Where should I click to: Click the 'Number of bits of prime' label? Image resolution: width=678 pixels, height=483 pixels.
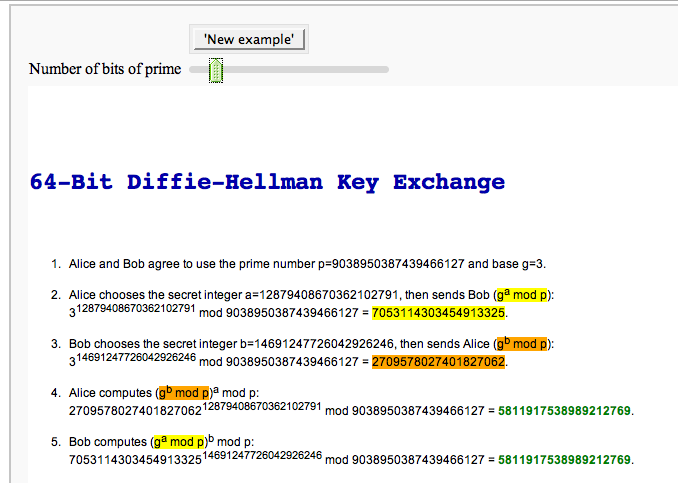click(105, 69)
